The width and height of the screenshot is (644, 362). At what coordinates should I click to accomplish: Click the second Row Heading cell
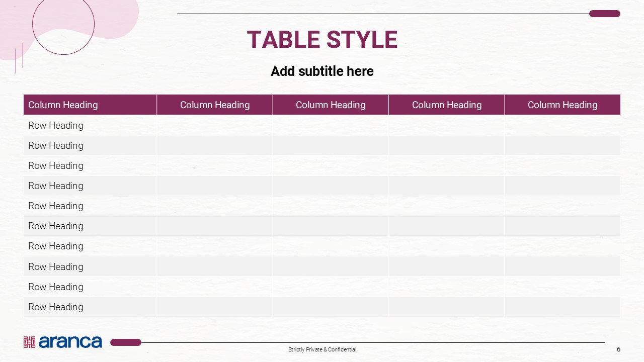click(x=56, y=146)
